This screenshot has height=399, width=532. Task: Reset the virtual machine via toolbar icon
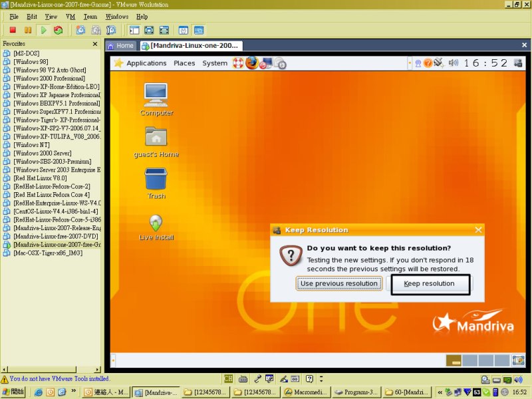tap(59, 30)
